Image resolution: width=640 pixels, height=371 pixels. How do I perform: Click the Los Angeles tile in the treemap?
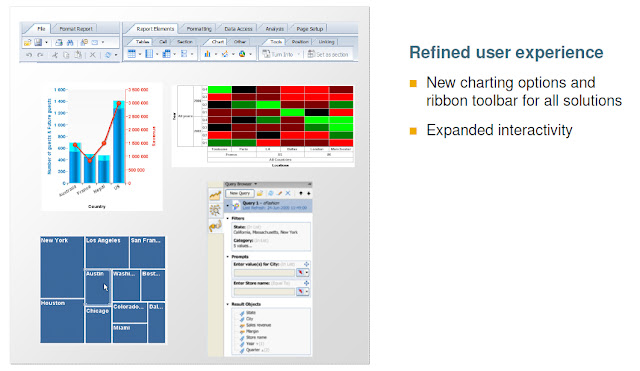107,252
